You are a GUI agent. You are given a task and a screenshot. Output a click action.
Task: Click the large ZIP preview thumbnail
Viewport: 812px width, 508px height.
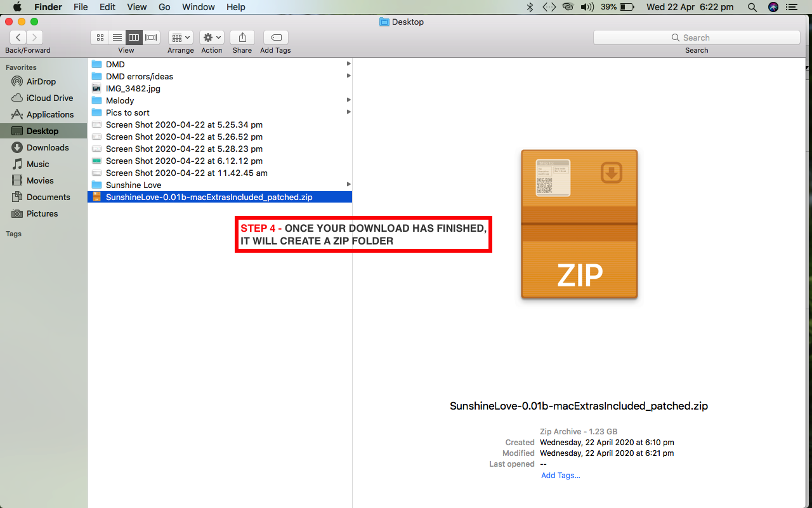tap(579, 224)
